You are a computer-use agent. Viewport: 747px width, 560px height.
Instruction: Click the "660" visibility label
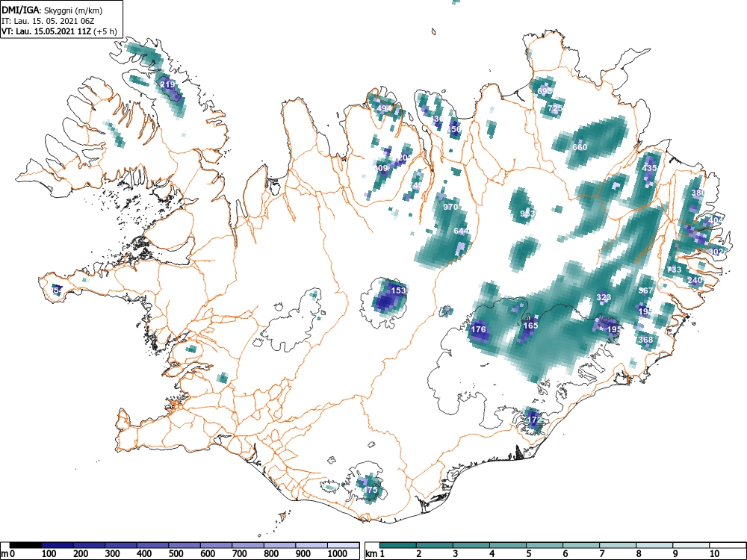click(x=580, y=146)
